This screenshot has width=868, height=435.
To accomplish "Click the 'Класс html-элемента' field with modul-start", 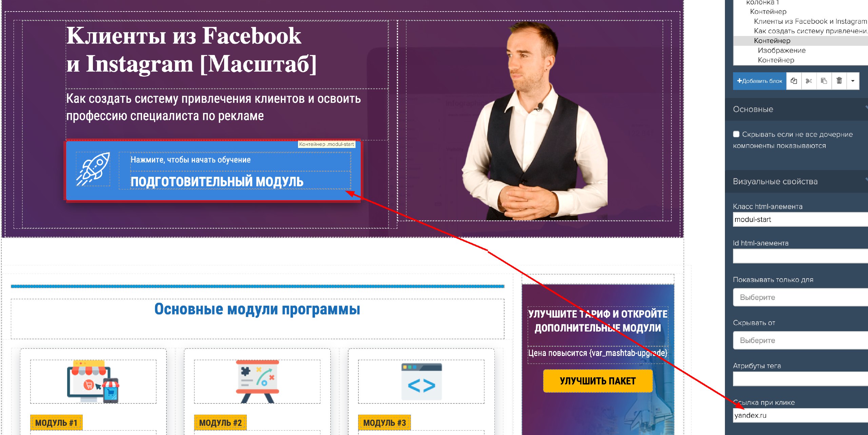I will click(x=801, y=220).
